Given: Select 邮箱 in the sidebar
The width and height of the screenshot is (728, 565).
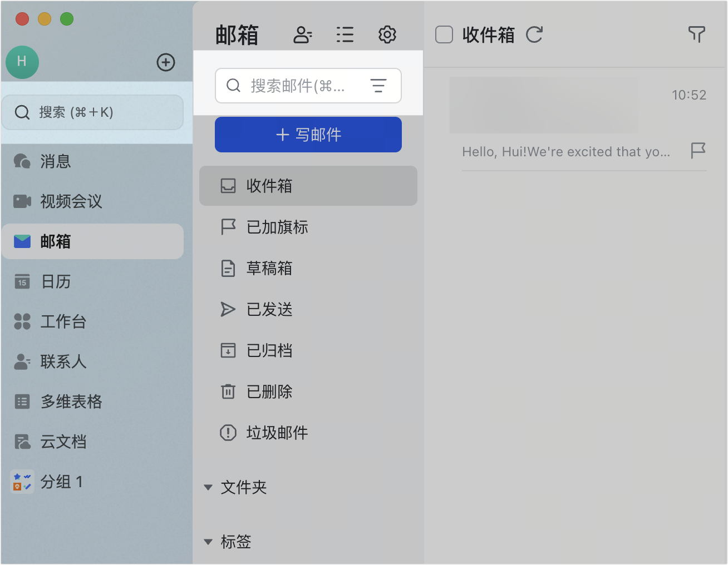Looking at the screenshot, I should click(92, 241).
